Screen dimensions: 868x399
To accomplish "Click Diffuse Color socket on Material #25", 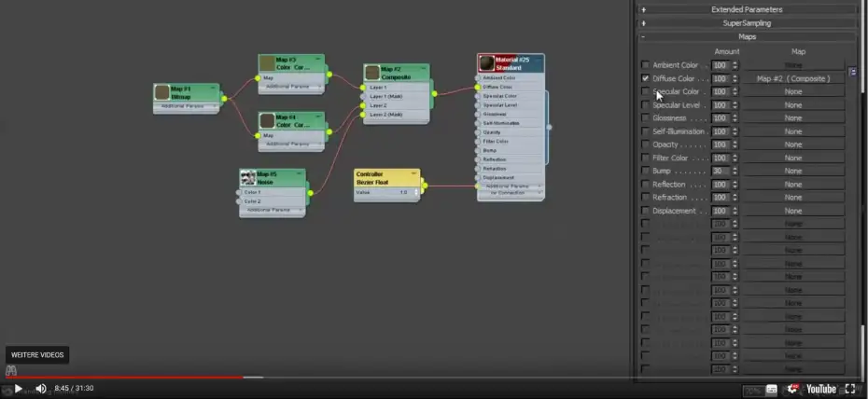I will click(x=477, y=87).
